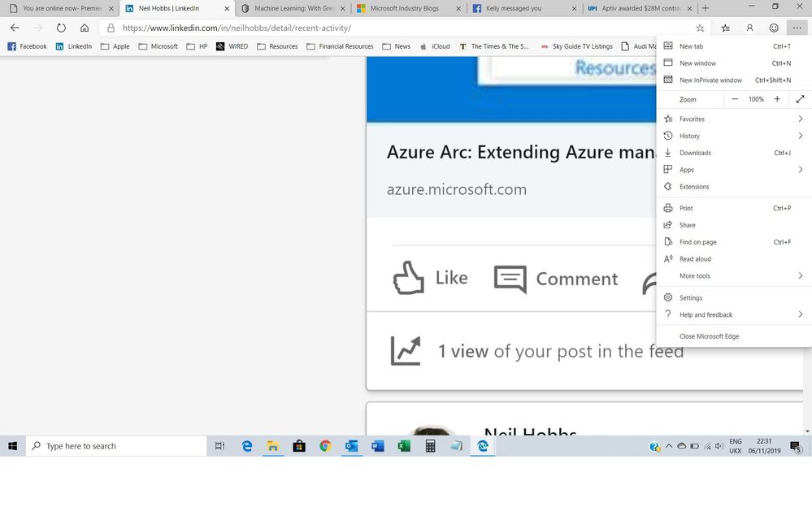Image resolution: width=812 pixels, height=511 pixels.
Task: Open the azure.microsoft.com link
Action: coord(457,188)
